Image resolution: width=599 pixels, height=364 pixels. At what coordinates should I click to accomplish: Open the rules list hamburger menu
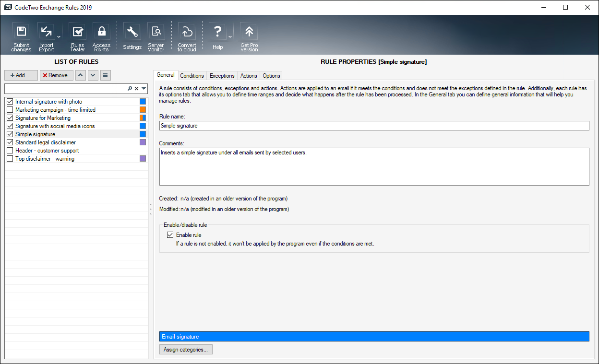point(106,75)
